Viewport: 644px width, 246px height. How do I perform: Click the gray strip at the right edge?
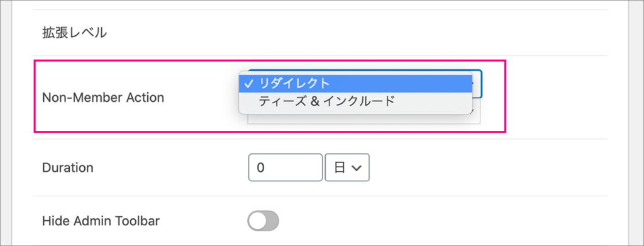(x=636, y=123)
